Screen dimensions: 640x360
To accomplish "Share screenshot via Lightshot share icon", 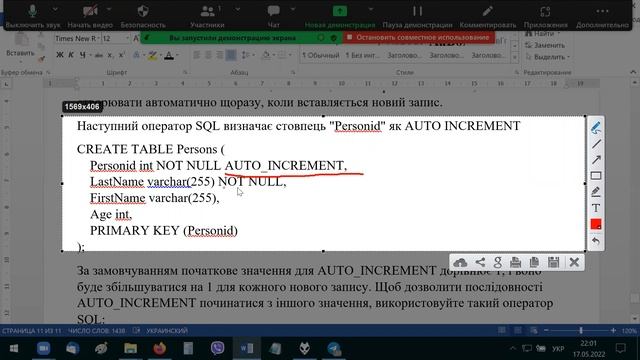I will pos(480,262).
